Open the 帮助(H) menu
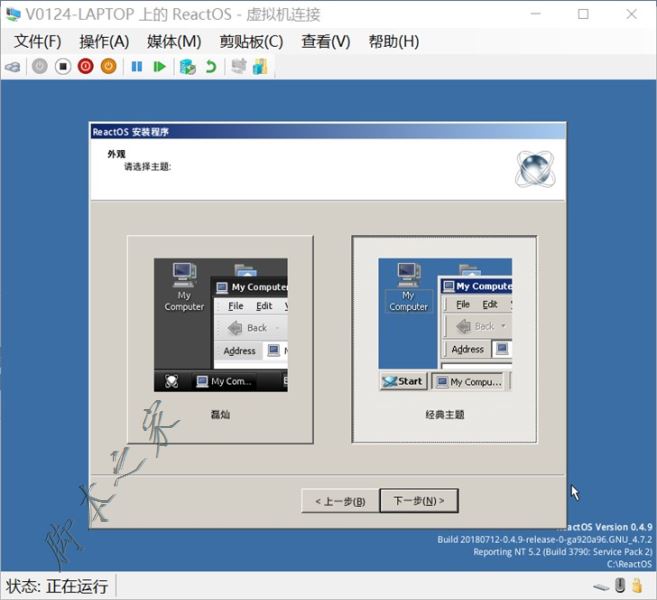Screen dimensions: 657x600 [394, 41]
